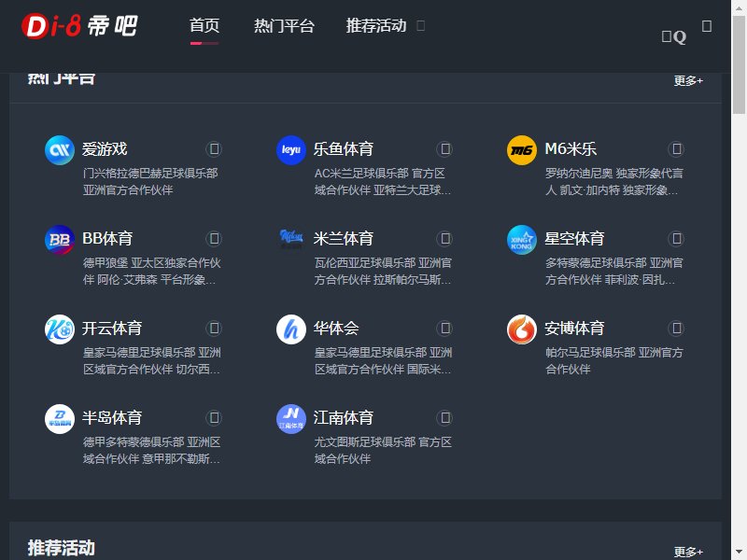Open the 爱游戏 title link
Image resolution: width=747 pixels, height=560 pixels.
click(x=105, y=149)
